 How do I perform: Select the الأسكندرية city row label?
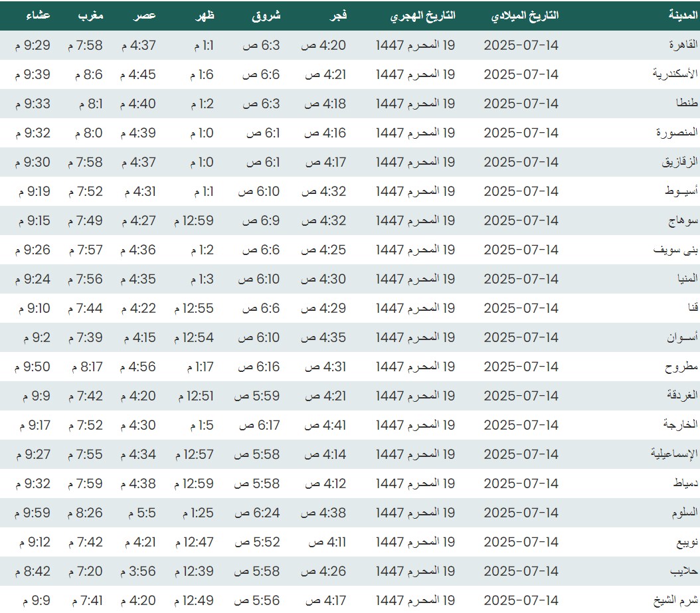674,74
